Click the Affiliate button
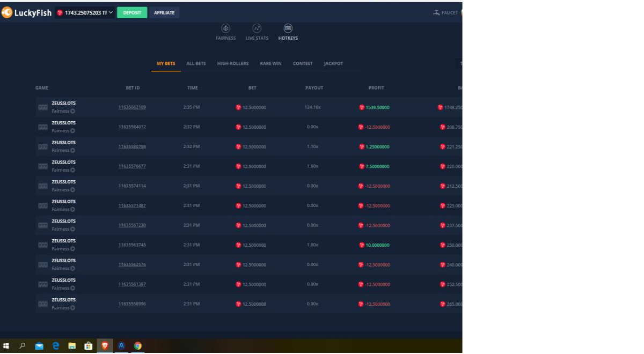644x354 pixels. click(164, 12)
